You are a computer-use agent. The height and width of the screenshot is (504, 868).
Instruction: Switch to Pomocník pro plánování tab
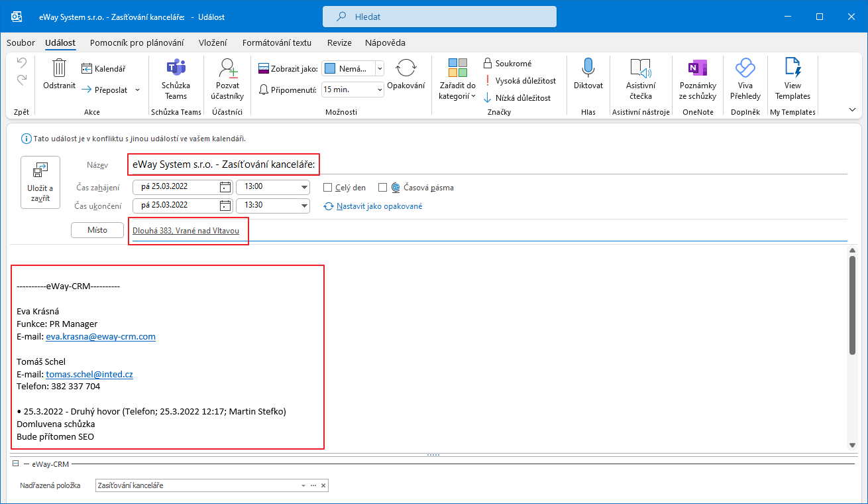(x=136, y=42)
